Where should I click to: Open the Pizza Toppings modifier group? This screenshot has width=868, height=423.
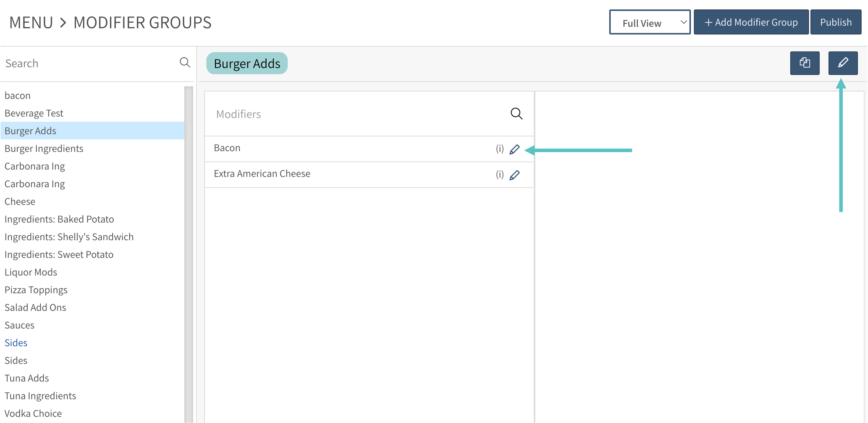click(x=36, y=290)
